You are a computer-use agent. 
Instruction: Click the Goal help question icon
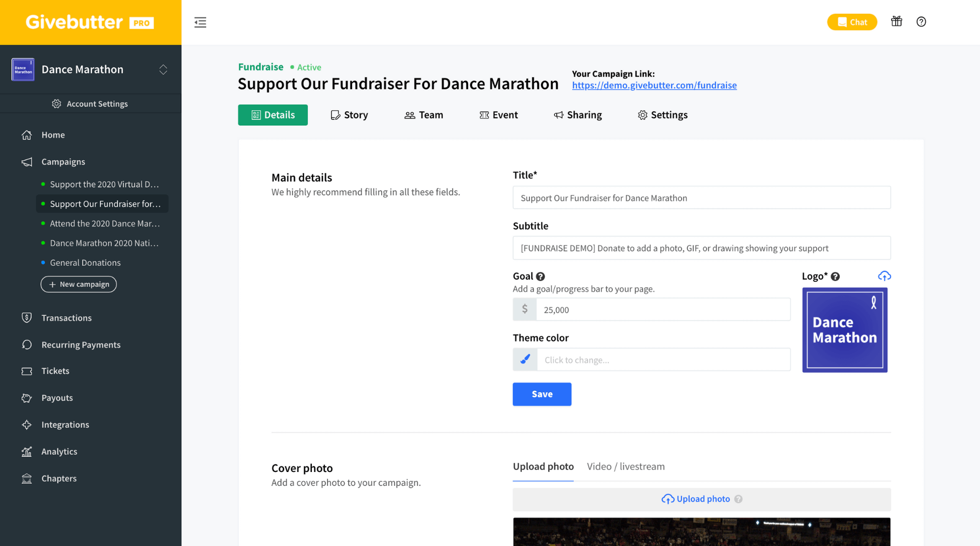[541, 277]
